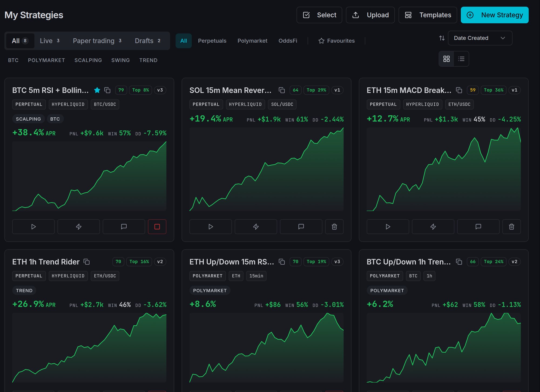Stop the live BTC 5m RSI strategy
540x392 pixels.
(157, 227)
